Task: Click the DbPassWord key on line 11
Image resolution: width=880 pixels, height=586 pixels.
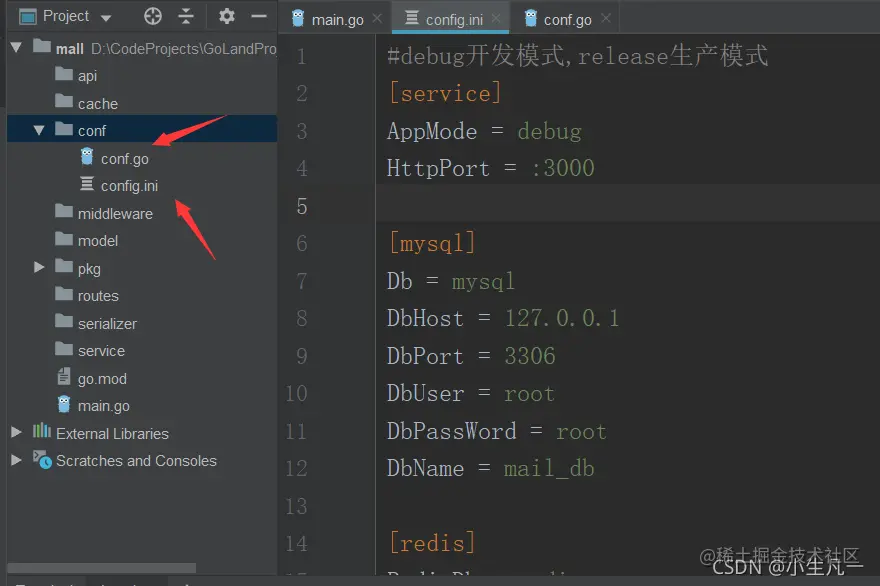Action: (x=451, y=431)
